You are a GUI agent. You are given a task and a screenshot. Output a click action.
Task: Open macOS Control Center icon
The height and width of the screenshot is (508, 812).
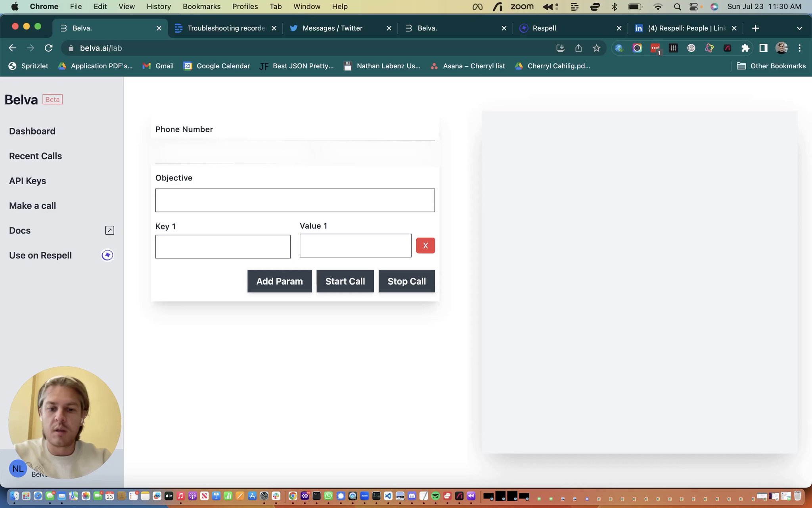[694, 6]
